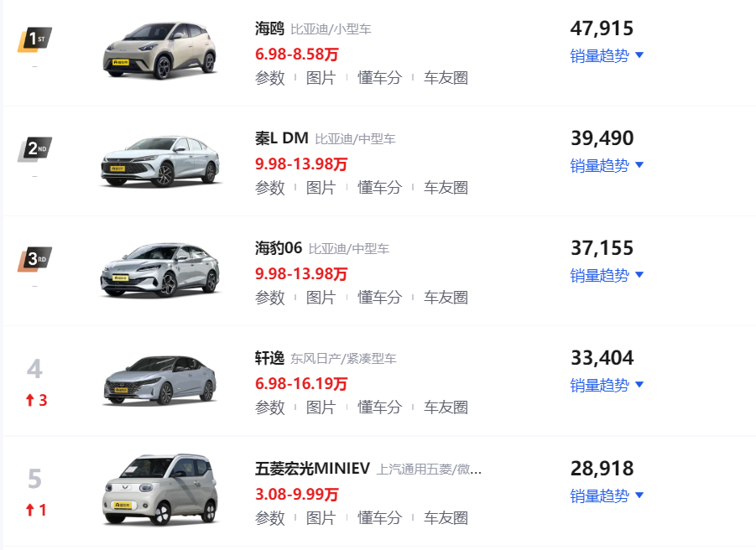Open 懂车分 link for 海豹06
This screenshot has height=550, width=756.
coord(379,297)
